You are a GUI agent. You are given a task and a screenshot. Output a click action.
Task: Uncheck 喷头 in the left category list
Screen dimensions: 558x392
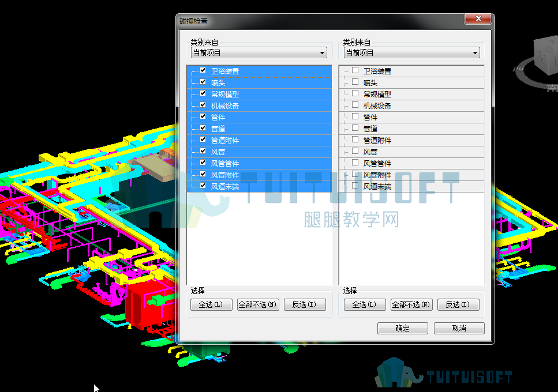[x=203, y=82]
